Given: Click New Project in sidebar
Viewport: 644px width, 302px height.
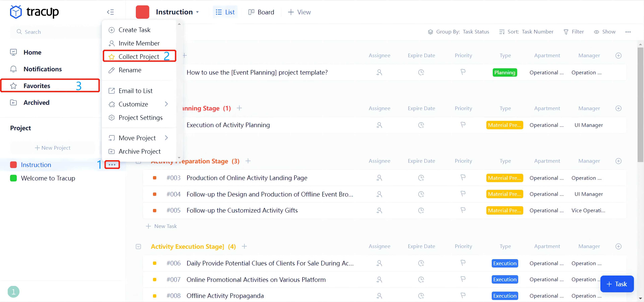Looking at the screenshot, I should coord(52,148).
